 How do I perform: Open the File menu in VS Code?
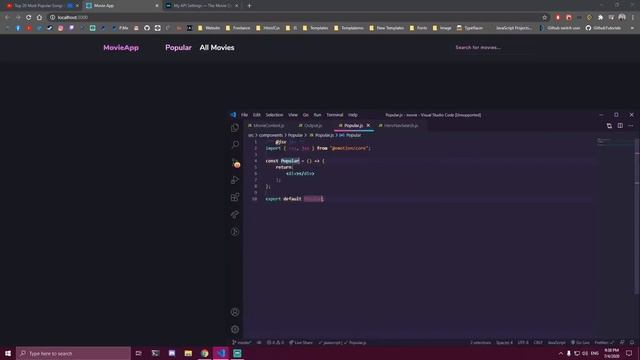[x=244, y=115]
